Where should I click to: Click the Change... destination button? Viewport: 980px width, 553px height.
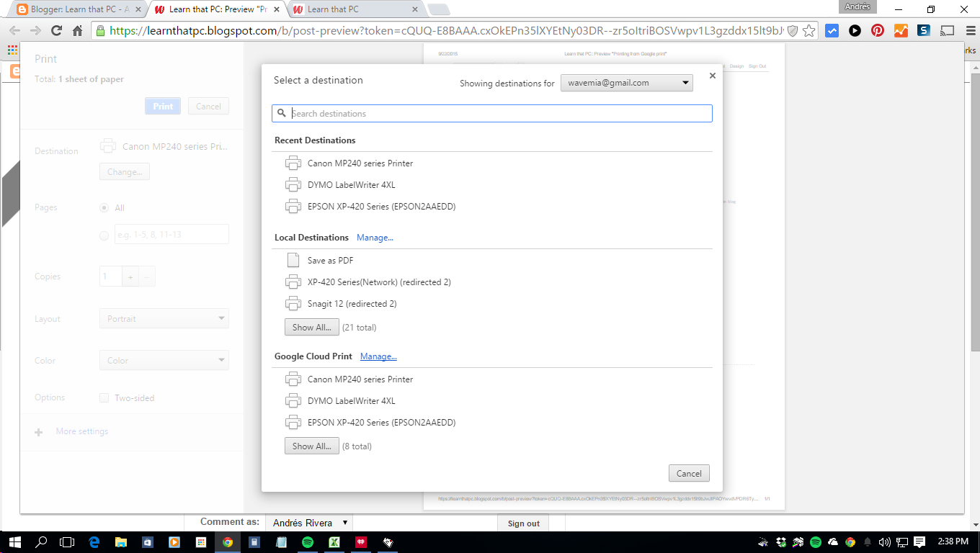[x=125, y=172]
